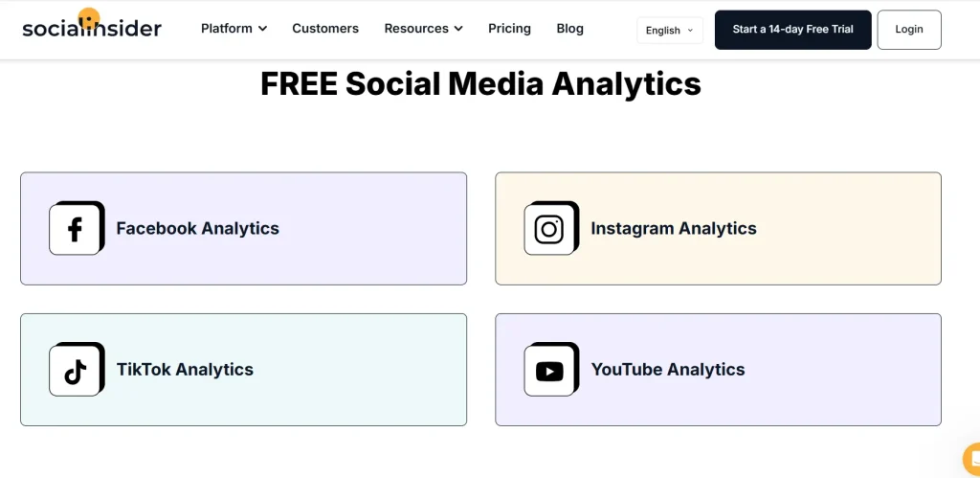Start a 14-day Free Trial
The width and height of the screenshot is (980, 478).
[x=792, y=30]
